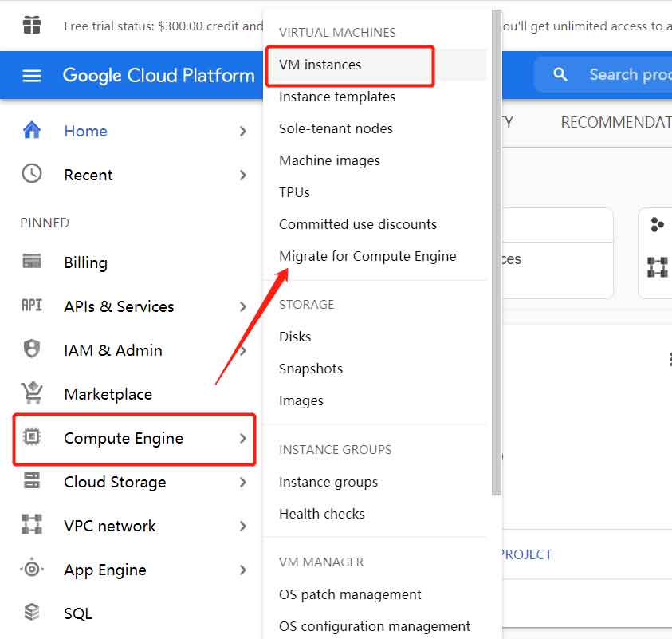Screen dimensions: 672x639
Task: Select App Engine in the sidebar
Action: [105, 570]
